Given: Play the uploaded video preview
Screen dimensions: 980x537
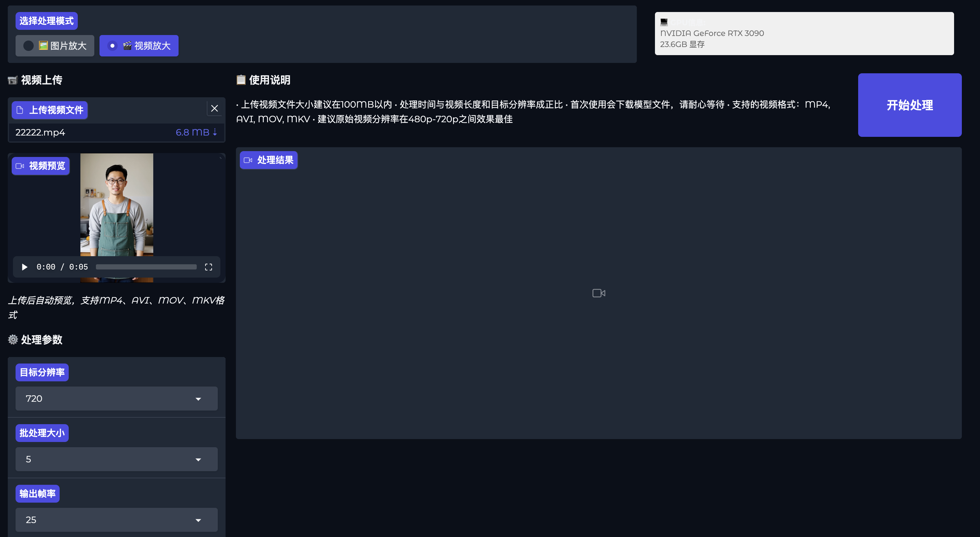Looking at the screenshot, I should 25,267.
